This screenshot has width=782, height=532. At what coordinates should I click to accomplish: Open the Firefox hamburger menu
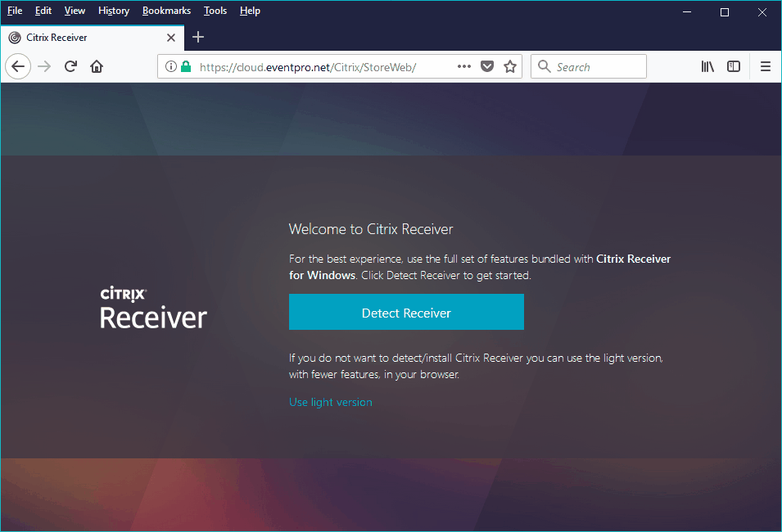(766, 66)
